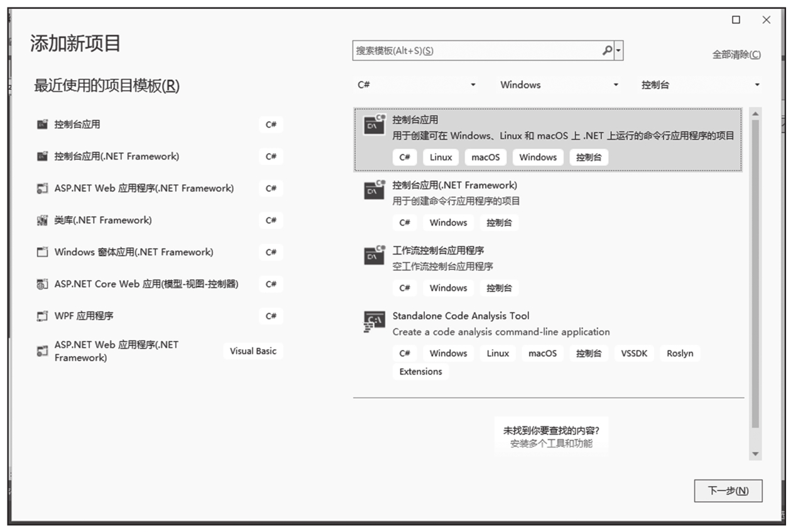Click the 全部清除 link
The image size is (793, 532).
point(736,55)
